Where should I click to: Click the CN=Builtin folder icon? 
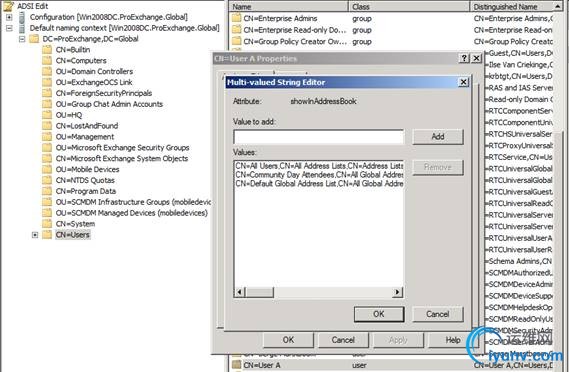click(47, 50)
